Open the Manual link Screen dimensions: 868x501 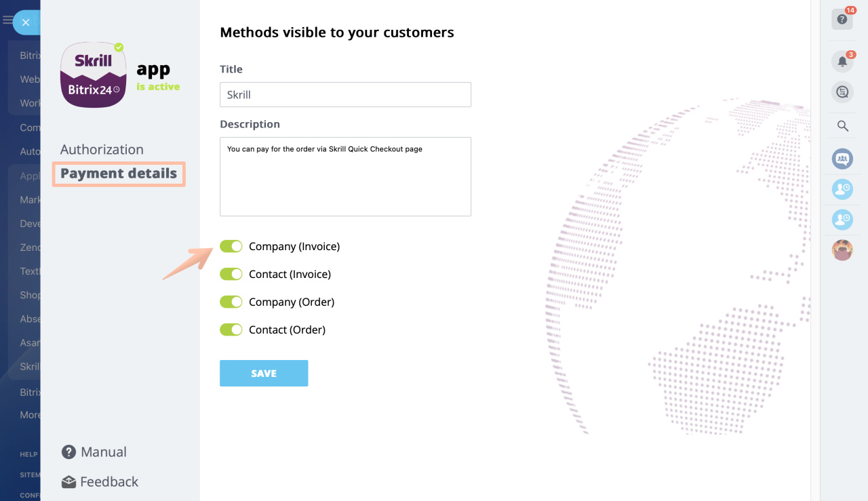104,452
